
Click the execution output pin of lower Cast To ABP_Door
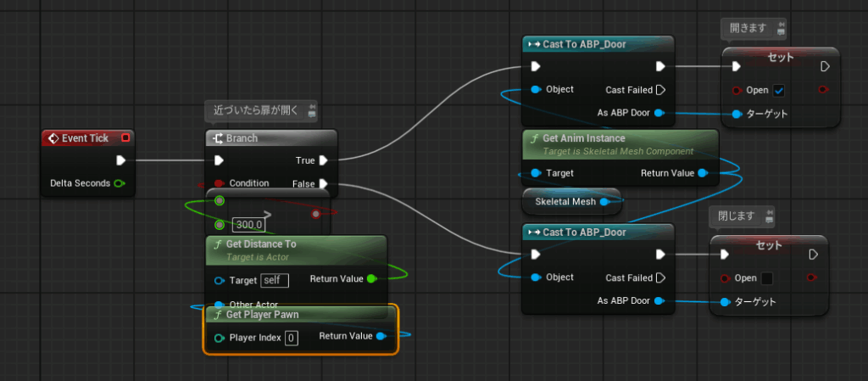coord(660,255)
